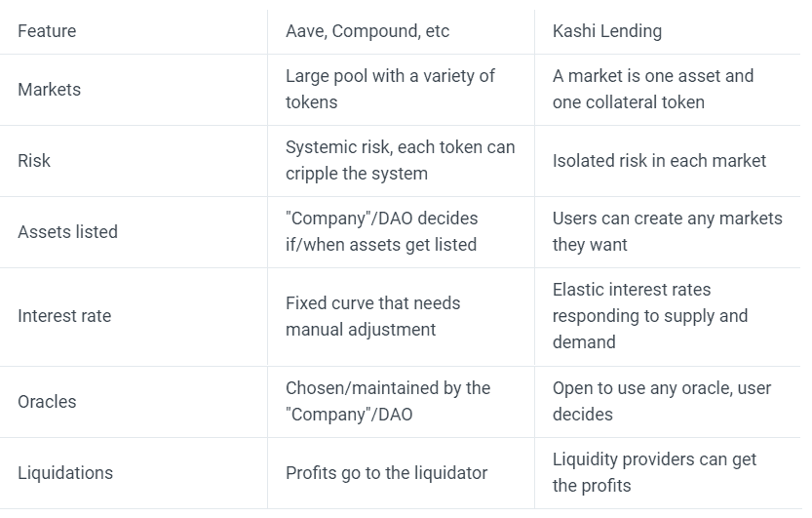
Task: Click the "Interest rate" row label
Action: point(64,316)
